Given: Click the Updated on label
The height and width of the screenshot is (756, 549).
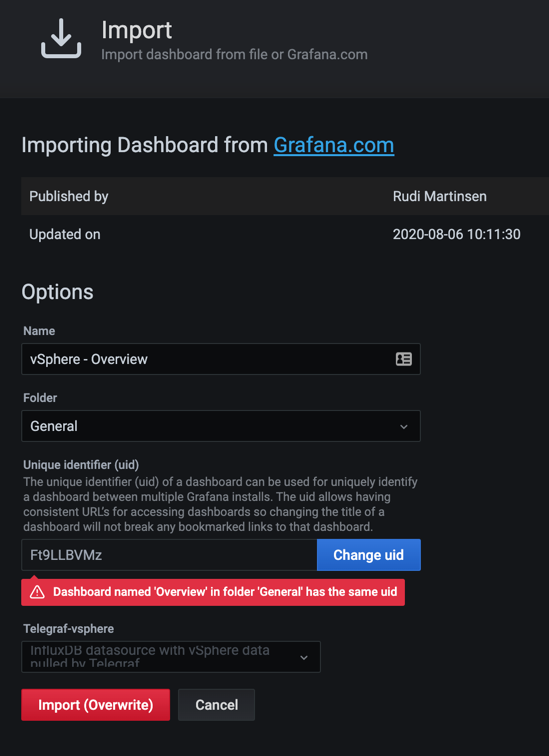Looking at the screenshot, I should 65,234.
